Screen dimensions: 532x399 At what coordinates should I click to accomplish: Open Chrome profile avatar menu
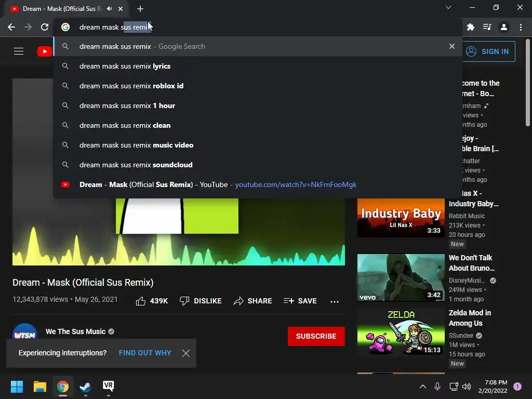click(504, 27)
